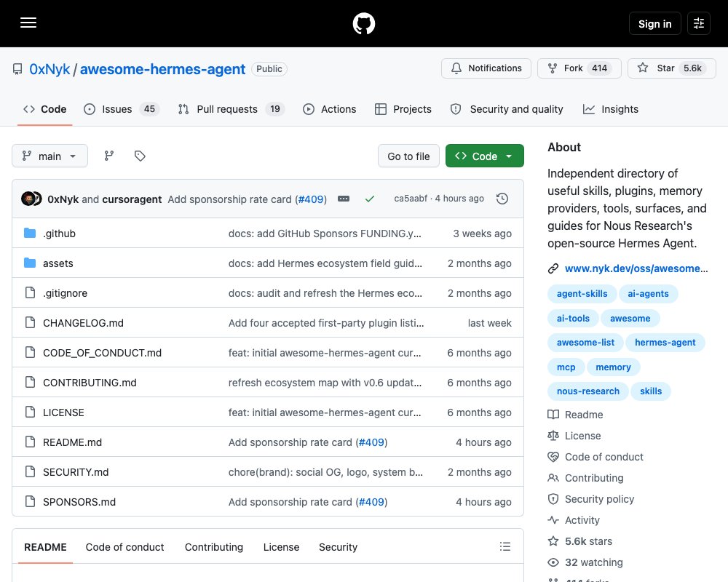The width and height of the screenshot is (728, 582).
Task: Open commit history clock icon
Action: click(x=502, y=199)
